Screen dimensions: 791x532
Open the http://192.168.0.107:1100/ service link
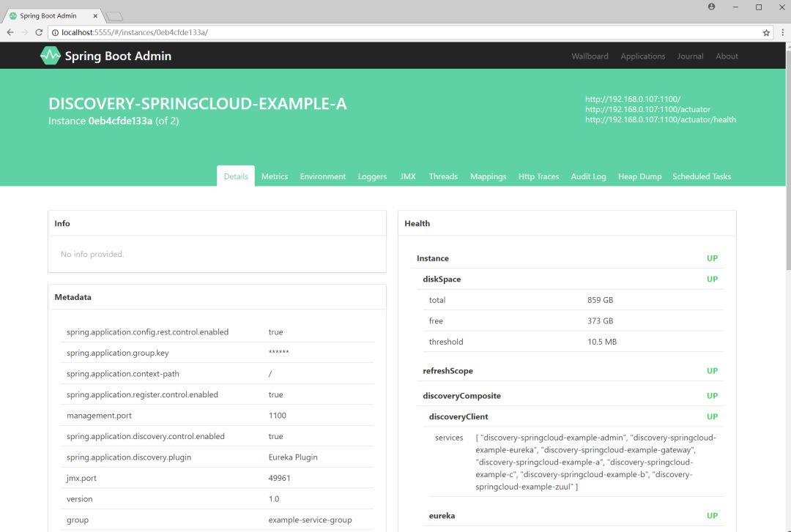coord(633,99)
